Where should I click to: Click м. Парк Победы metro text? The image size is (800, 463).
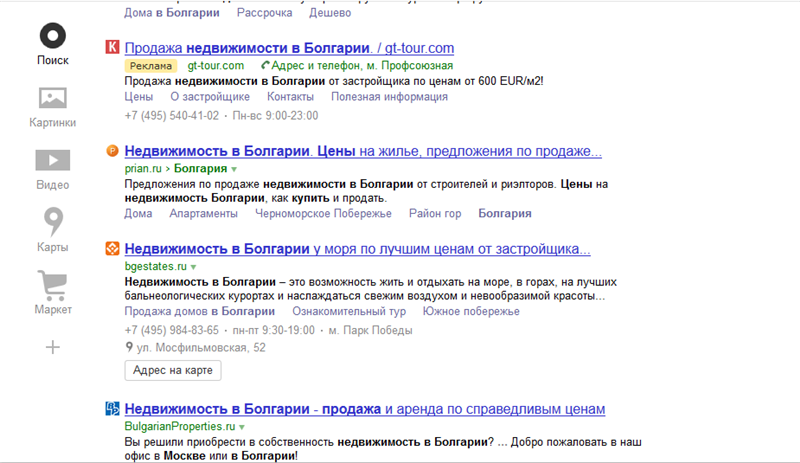(370, 330)
